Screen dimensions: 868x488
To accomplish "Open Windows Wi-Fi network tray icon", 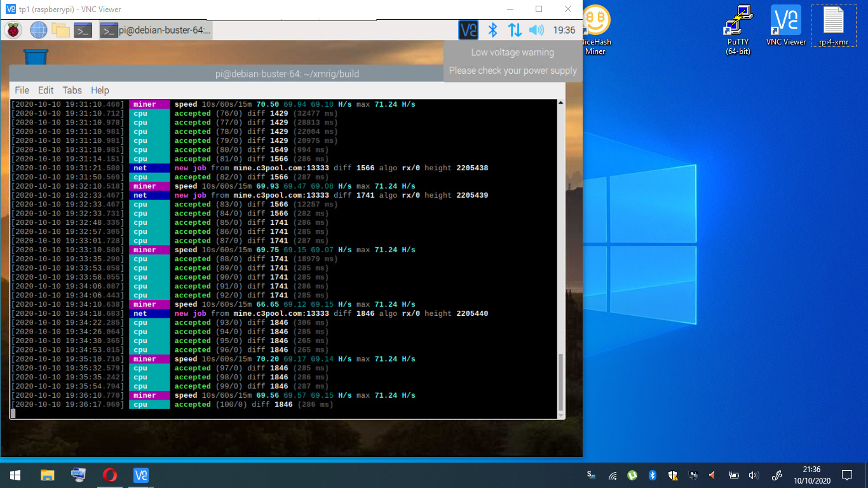I will [x=613, y=475].
